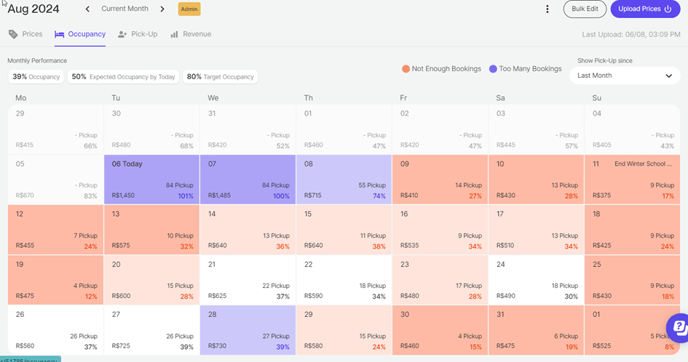Switch to the Pick-Up tab
The height and width of the screenshot is (362, 688).
(x=138, y=34)
